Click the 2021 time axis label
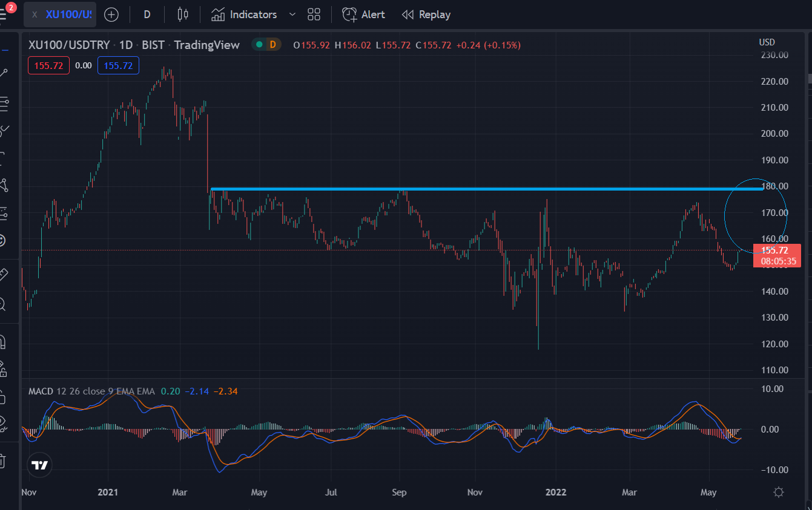This screenshot has width=812, height=510. [108, 492]
